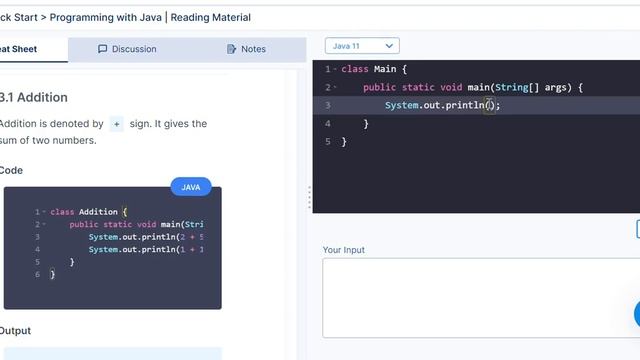
Task: Open the Java 11 language dropdown
Action: pos(362,46)
